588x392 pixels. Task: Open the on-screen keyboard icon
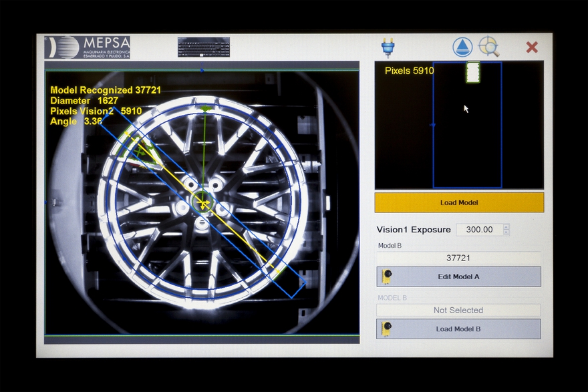tap(204, 47)
